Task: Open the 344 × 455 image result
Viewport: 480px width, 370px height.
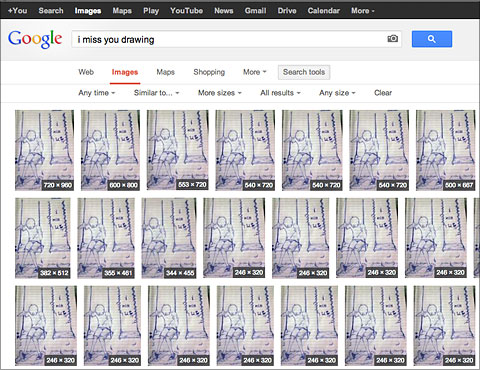Action: (x=169, y=238)
